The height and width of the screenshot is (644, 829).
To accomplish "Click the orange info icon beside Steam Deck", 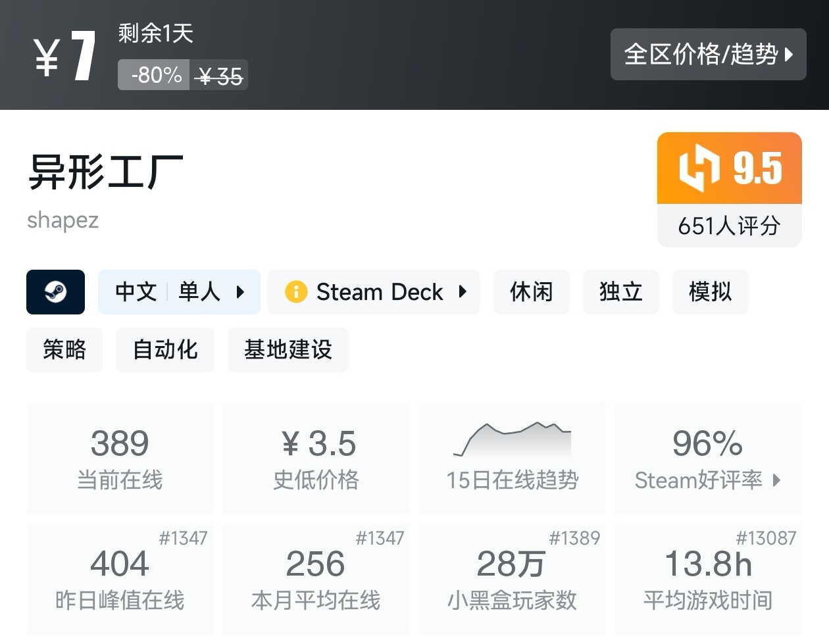I will pyautogui.click(x=295, y=291).
